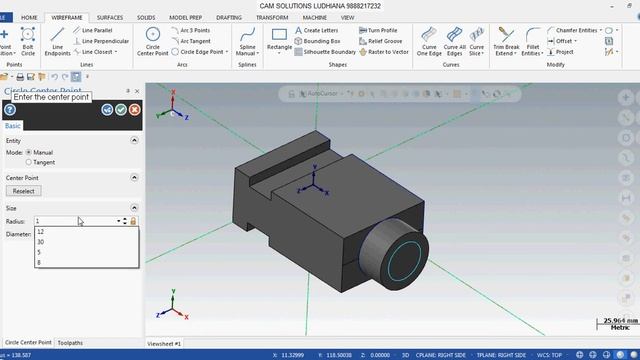
Task: Open the Bounding Box tool
Action: click(x=318, y=41)
